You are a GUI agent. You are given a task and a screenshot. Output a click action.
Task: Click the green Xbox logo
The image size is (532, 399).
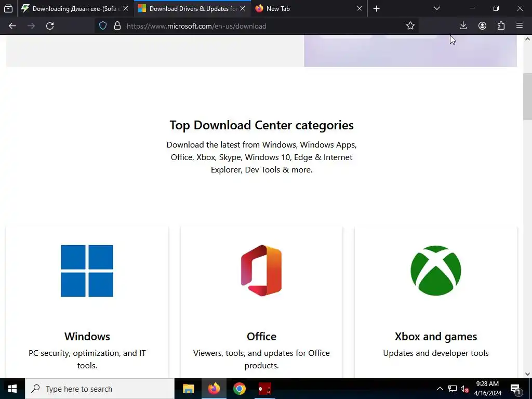pos(436,270)
